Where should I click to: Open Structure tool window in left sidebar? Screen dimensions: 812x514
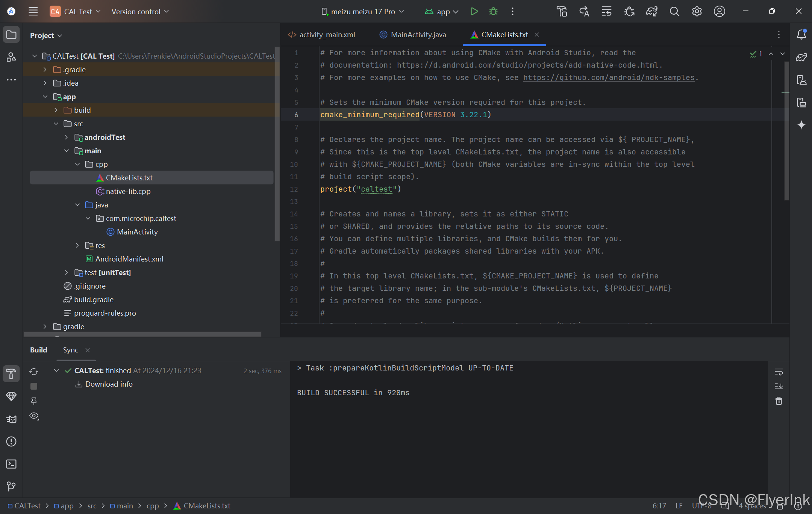(11, 57)
